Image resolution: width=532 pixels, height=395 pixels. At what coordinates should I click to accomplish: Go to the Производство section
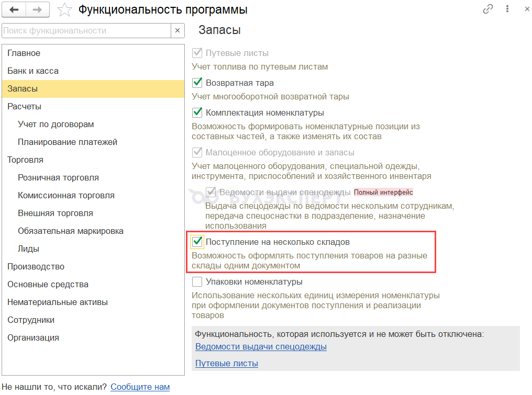[93, 266]
